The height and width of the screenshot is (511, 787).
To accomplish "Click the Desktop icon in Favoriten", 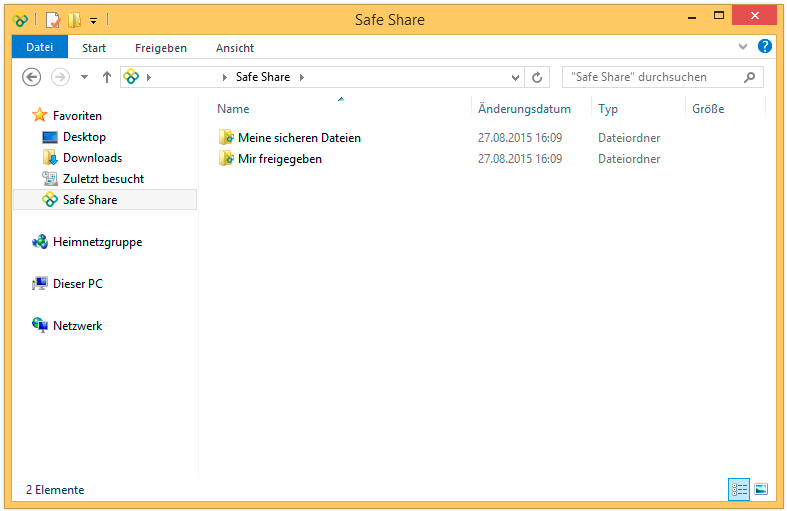I will coord(50,137).
